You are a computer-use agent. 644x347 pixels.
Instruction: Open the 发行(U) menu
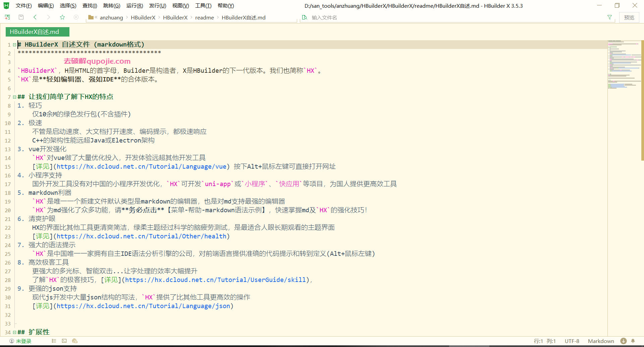coord(158,6)
